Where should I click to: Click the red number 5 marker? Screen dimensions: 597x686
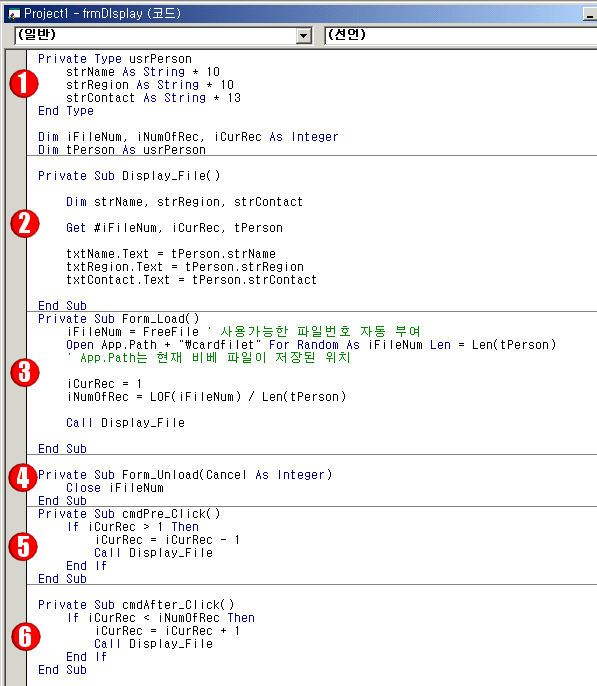click(x=23, y=546)
